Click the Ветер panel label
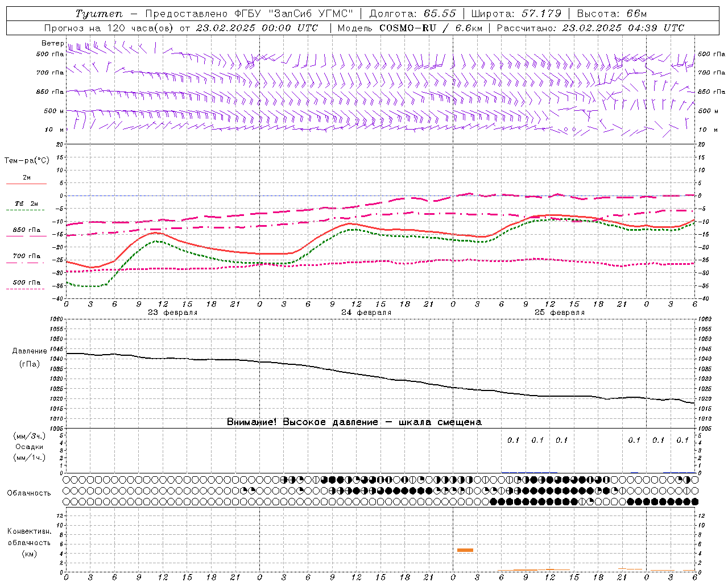Image resolution: width=728 pixels, height=582 pixels. point(53,43)
